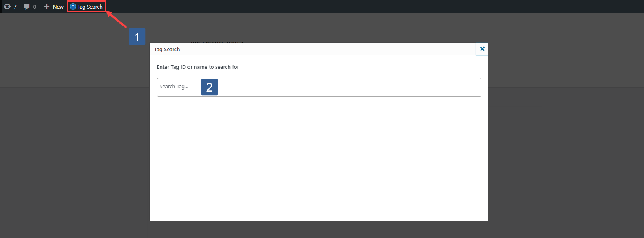Dismiss the modal with the X button
Screen dimensions: 644x238
coord(482,49)
